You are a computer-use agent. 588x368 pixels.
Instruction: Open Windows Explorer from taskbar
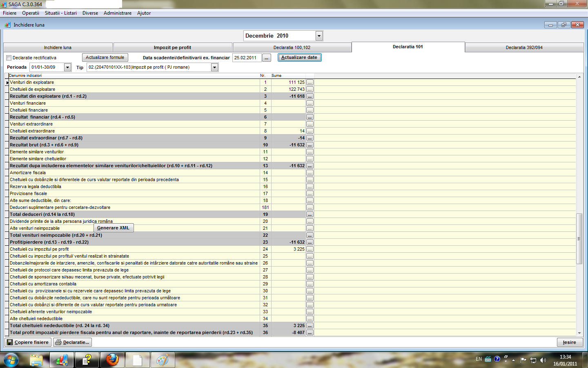[36, 360]
